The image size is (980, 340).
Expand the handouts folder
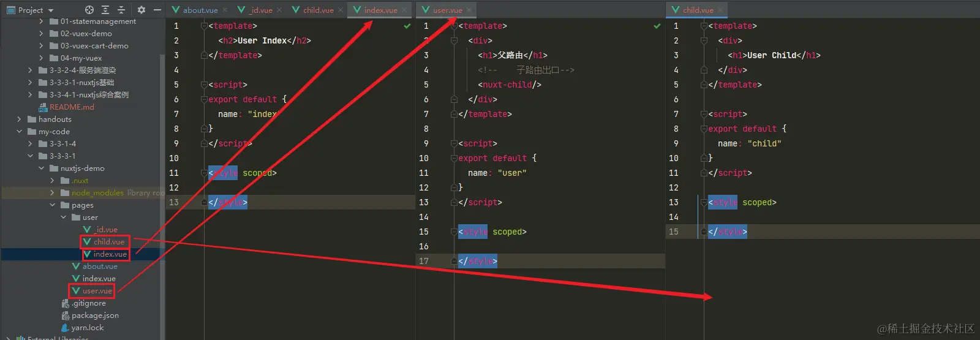(19, 119)
